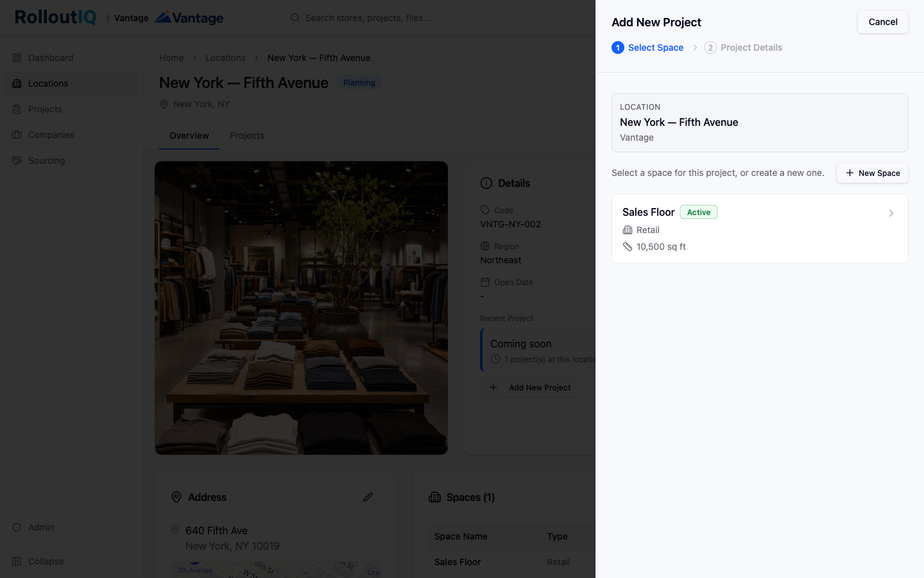Click the ruler icon beside 10,500 sq ft
The image size is (924, 578).
pyautogui.click(x=628, y=247)
